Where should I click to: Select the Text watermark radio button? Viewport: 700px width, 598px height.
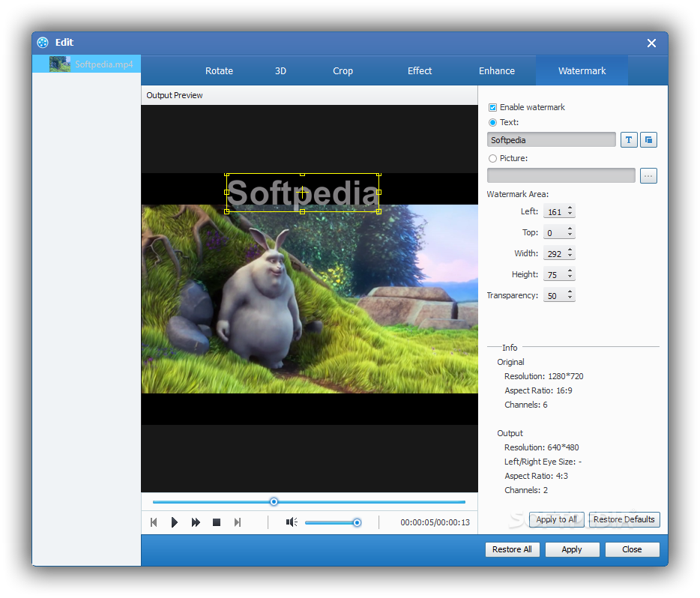point(492,122)
